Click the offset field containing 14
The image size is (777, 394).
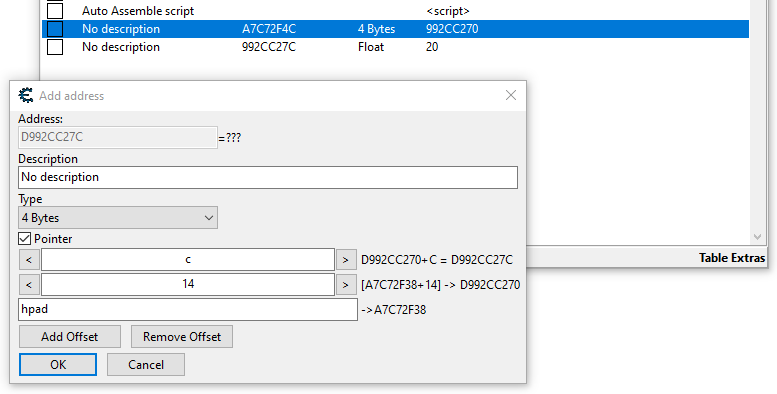pos(188,284)
